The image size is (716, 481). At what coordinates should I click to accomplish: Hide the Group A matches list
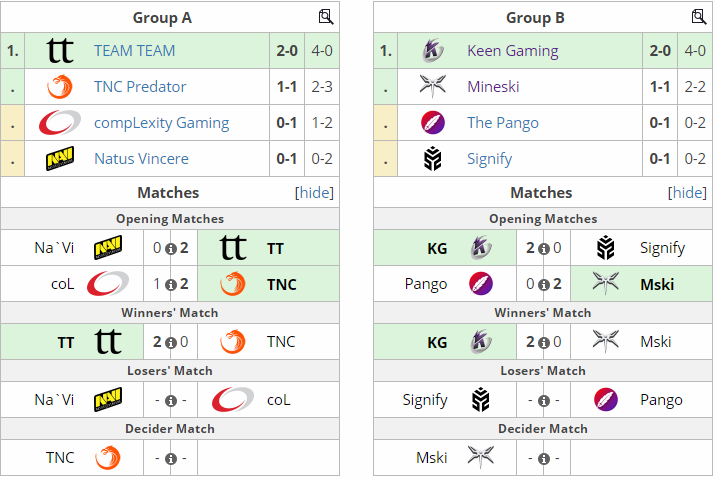click(314, 193)
